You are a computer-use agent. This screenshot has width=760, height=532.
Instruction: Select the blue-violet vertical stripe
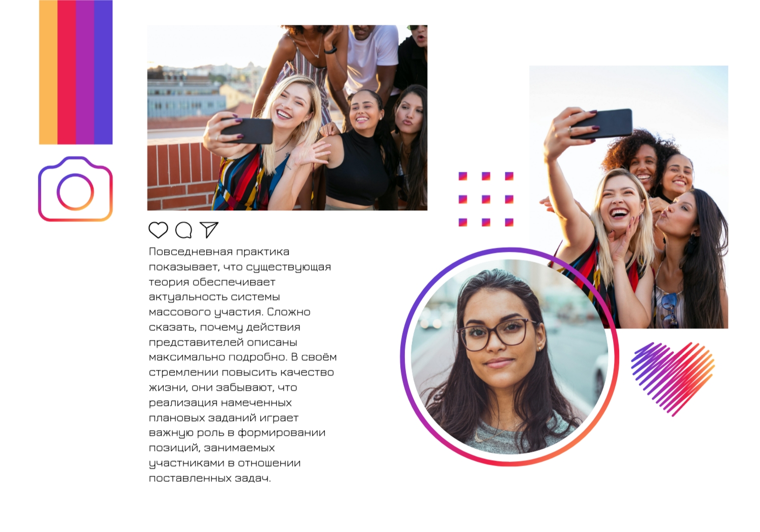(103, 72)
